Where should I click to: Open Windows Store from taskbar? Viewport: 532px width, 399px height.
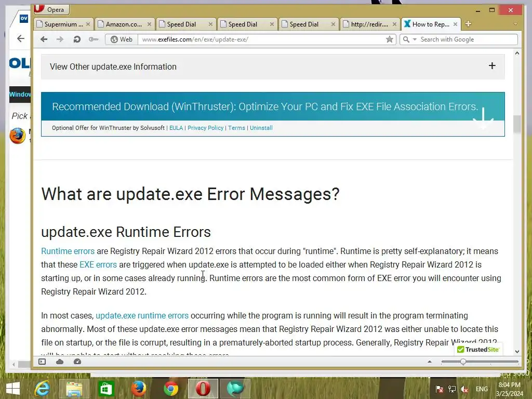tap(106, 389)
